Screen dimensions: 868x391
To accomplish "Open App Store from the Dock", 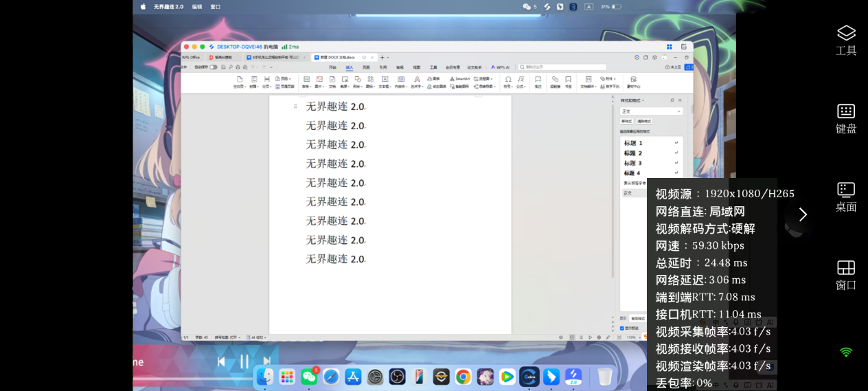I will pos(353,377).
